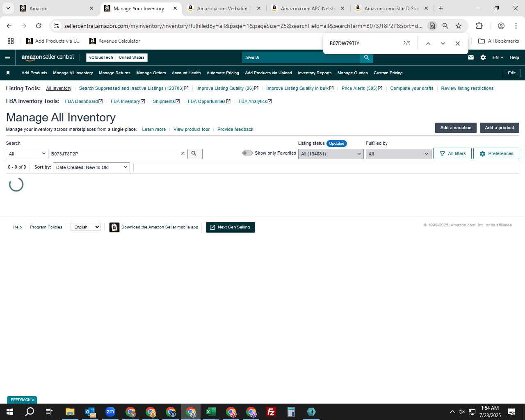Open the Revenue Calculator bookmark
The image size is (525, 420).
(x=115, y=41)
